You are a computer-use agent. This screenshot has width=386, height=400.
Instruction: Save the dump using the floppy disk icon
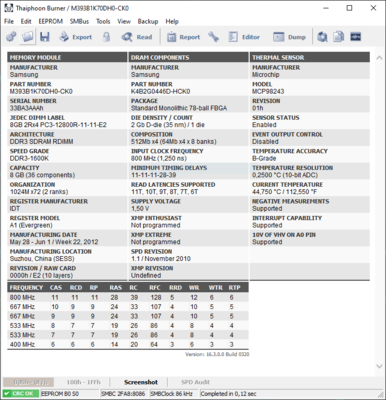(45, 37)
